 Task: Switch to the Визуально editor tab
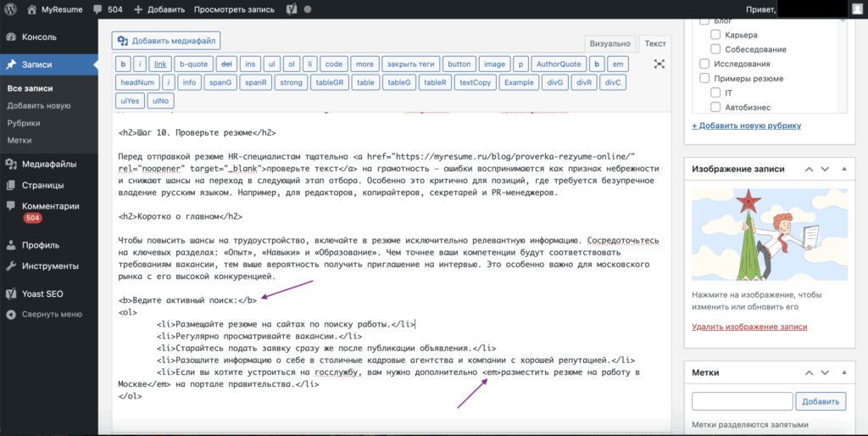click(609, 44)
